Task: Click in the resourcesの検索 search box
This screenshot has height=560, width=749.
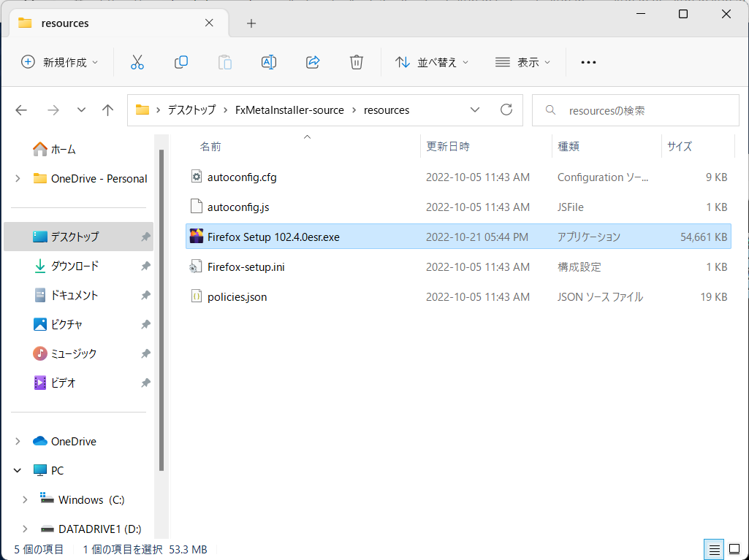Action: (635, 110)
